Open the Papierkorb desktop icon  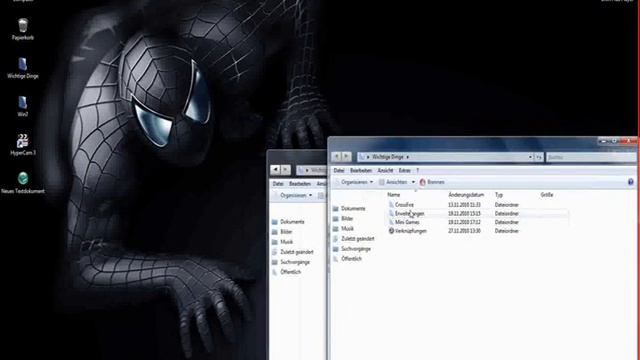pyautogui.click(x=23, y=29)
